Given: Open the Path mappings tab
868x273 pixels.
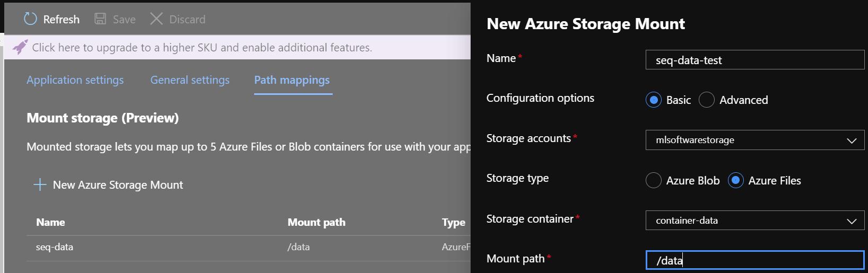Looking at the screenshot, I should tap(292, 80).
